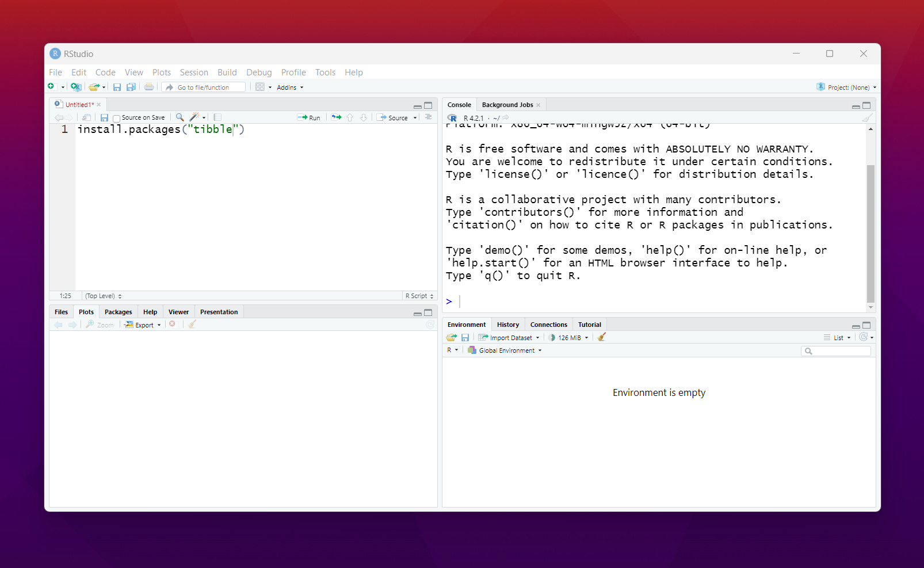The height and width of the screenshot is (568, 924).
Task: Maximize the Plots pane
Action: coord(428,312)
